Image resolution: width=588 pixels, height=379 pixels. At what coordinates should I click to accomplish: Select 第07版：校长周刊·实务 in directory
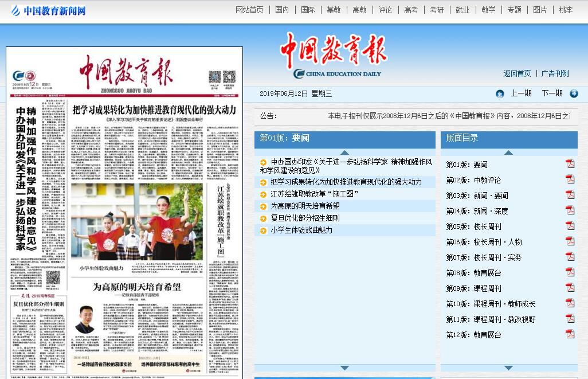coord(484,257)
